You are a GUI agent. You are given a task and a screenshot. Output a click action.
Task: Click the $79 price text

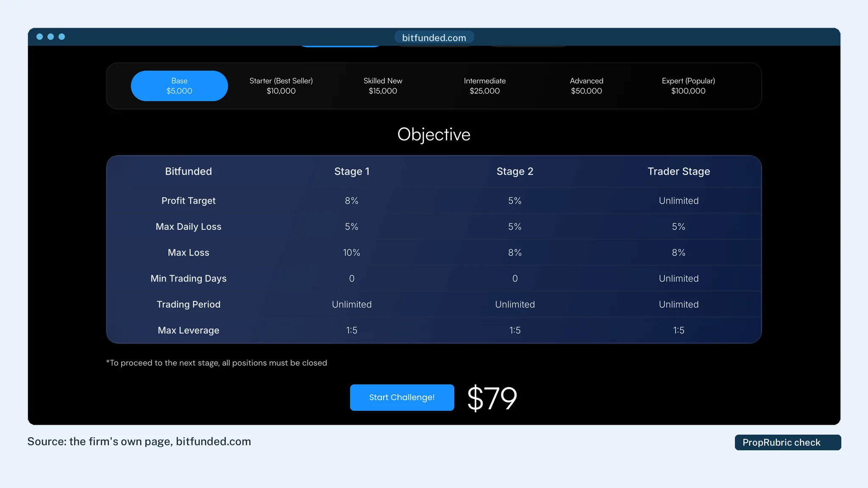coord(492,398)
